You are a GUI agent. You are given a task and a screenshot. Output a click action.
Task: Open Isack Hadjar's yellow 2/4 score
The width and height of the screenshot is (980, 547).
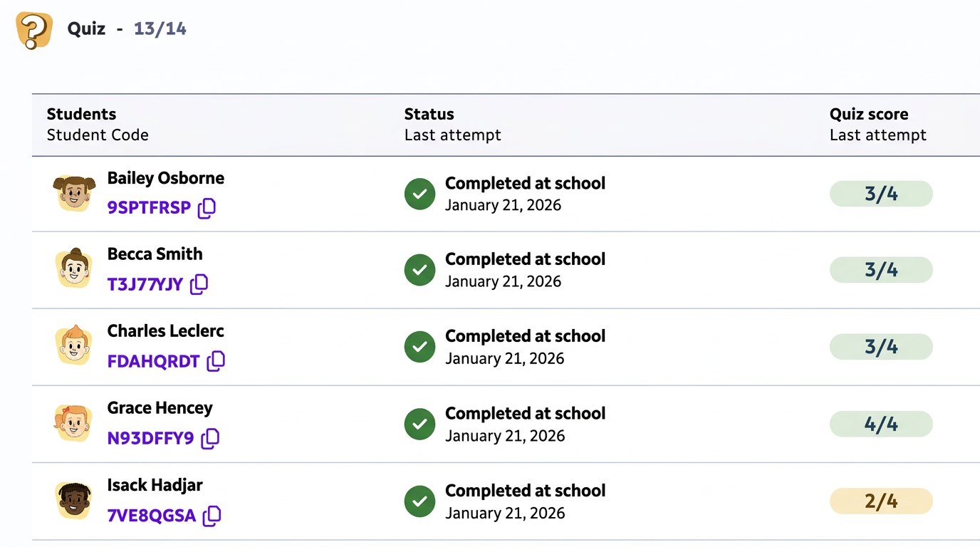point(880,501)
